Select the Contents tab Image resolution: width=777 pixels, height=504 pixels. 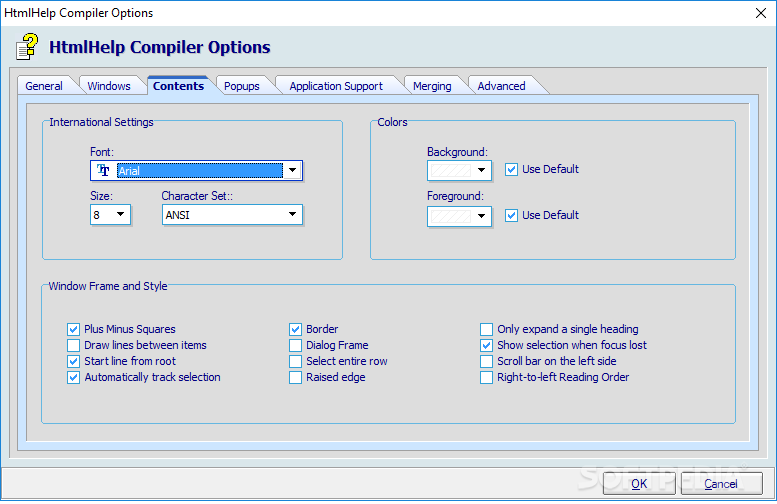click(178, 86)
